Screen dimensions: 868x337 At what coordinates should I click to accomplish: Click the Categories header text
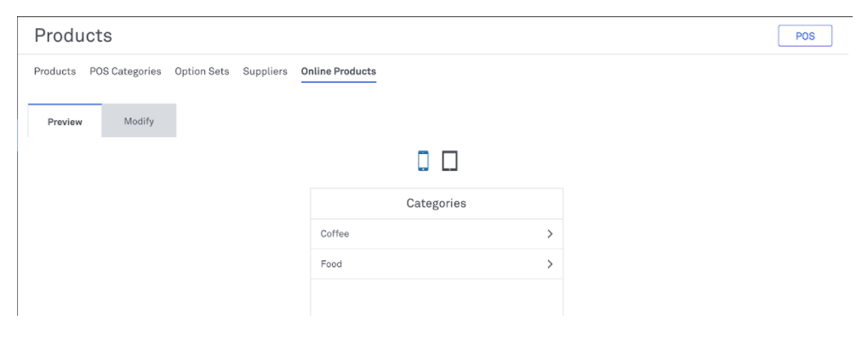pos(437,203)
